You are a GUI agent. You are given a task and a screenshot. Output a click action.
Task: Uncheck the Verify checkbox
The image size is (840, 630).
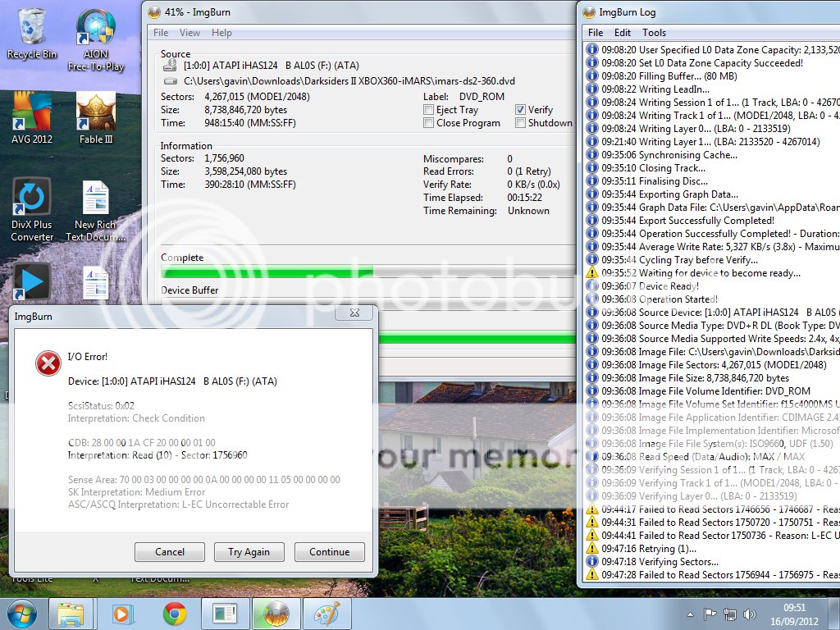pyautogui.click(x=521, y=110)
